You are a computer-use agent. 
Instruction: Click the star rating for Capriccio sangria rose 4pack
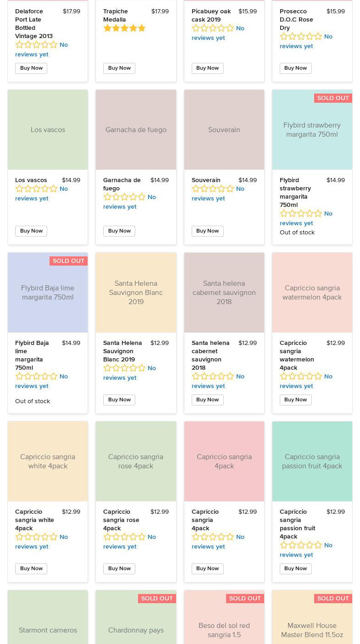124,537
